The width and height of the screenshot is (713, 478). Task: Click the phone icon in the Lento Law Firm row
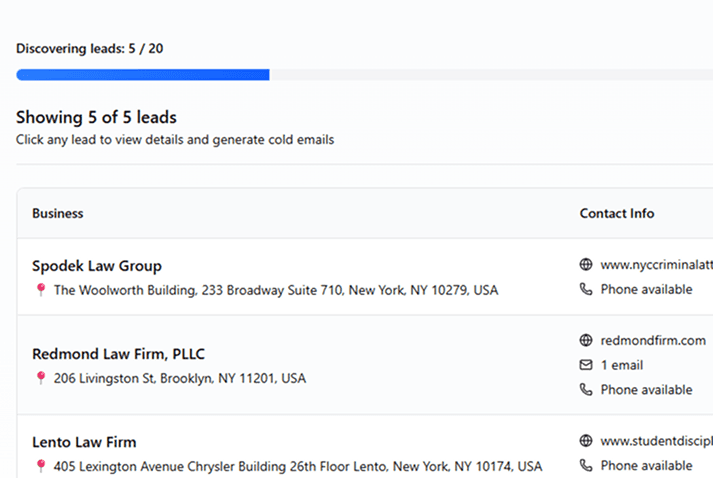586,465
